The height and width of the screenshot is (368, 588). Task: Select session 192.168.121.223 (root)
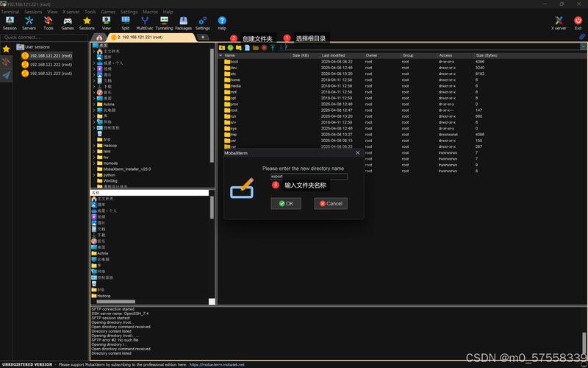(x=47, y=73)
